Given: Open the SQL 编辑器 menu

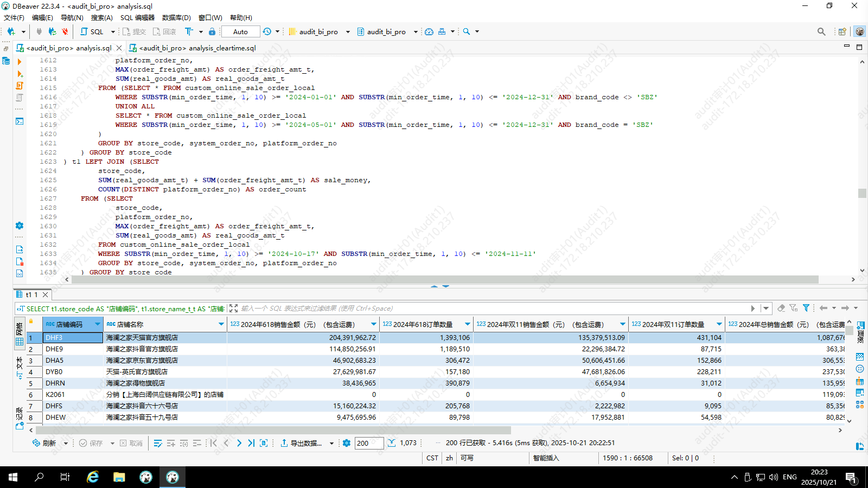Looking at the screenshot, I should (137, 18).
